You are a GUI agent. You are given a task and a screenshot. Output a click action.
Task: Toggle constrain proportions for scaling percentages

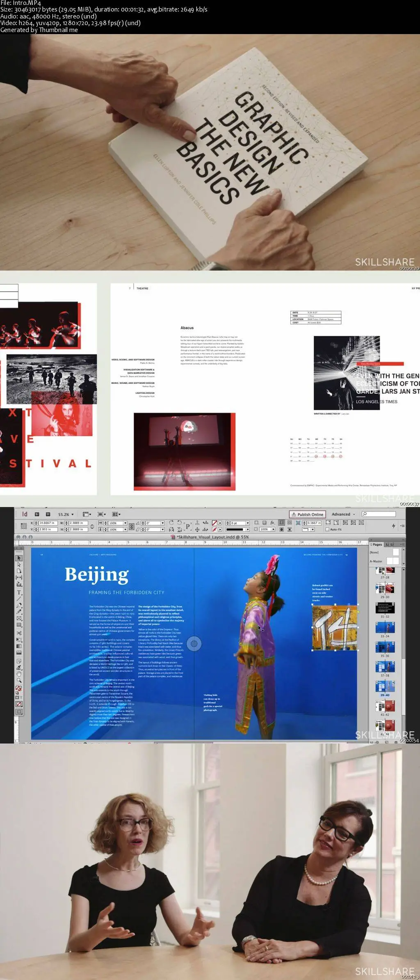pyautogui.click(x=131, y=526)
